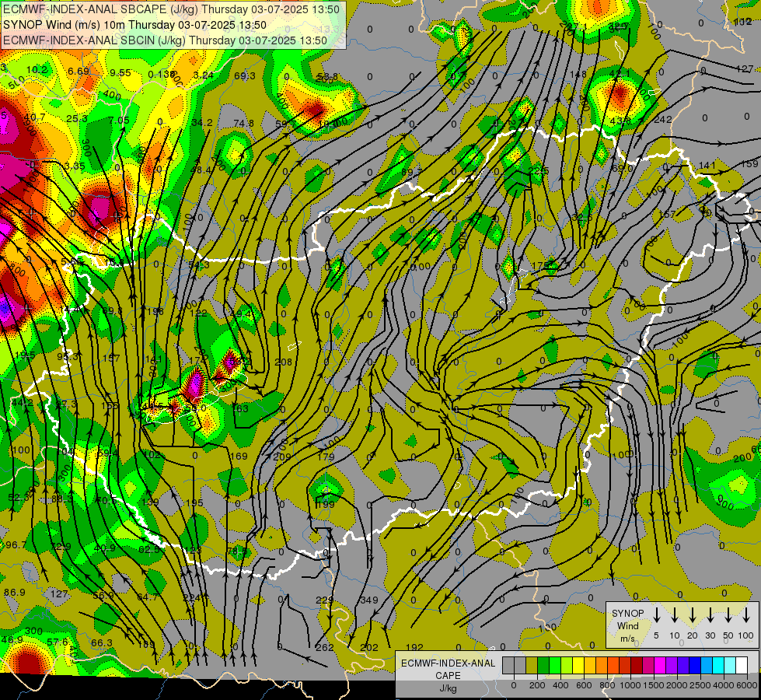Click the 800 tick label on the colorbar
The image size is (761, 700).
pos(606,685)
